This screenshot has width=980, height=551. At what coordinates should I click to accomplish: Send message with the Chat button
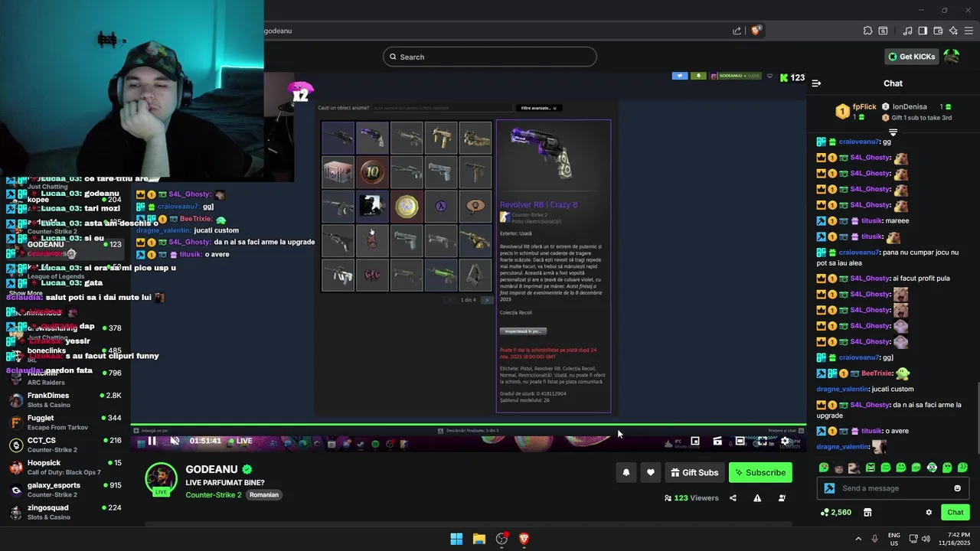[955, 513]
